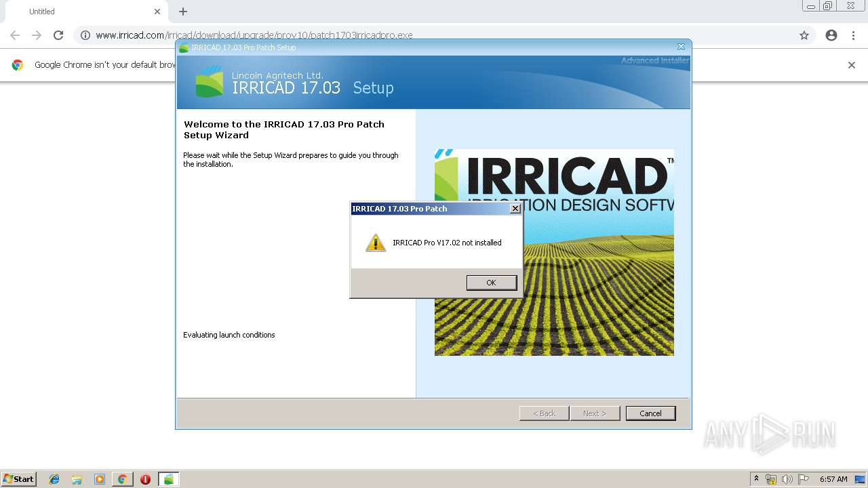868x488 pixels.
Task: Click the IRRICAD Pro V17.02 not installed message
Action: coord(447,243)
